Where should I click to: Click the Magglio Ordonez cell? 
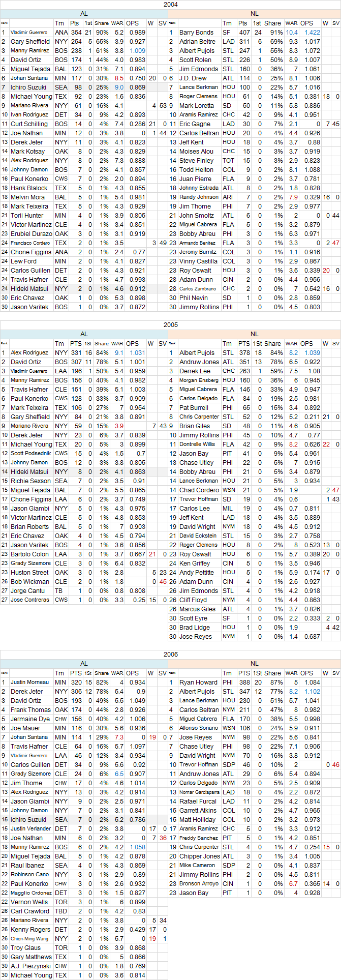click(32, 893)
